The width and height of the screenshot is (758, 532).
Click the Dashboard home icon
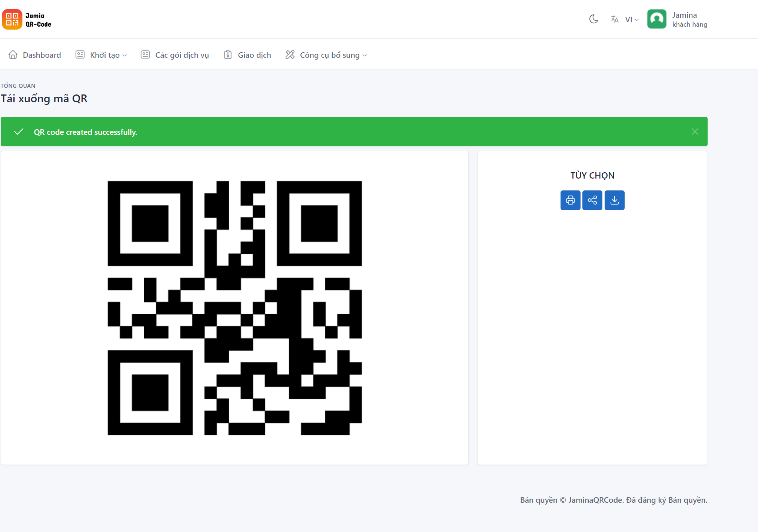click(x=13, y=55)
